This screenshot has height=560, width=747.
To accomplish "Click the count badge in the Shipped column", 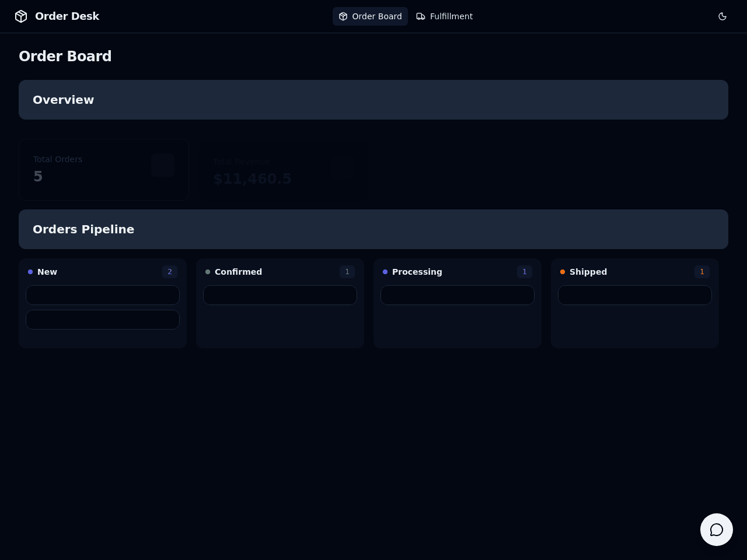I will (702, 272).
